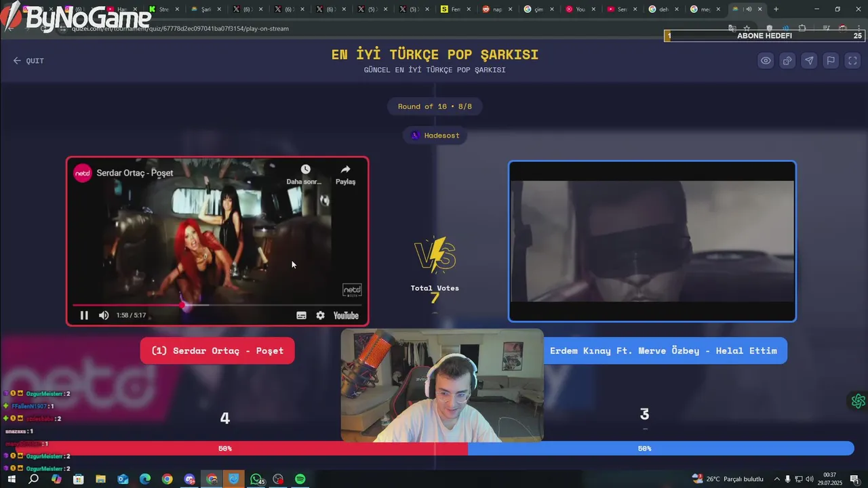Switch to the 'çim' Google tab

pyautogui.click(x=539, y=9)
